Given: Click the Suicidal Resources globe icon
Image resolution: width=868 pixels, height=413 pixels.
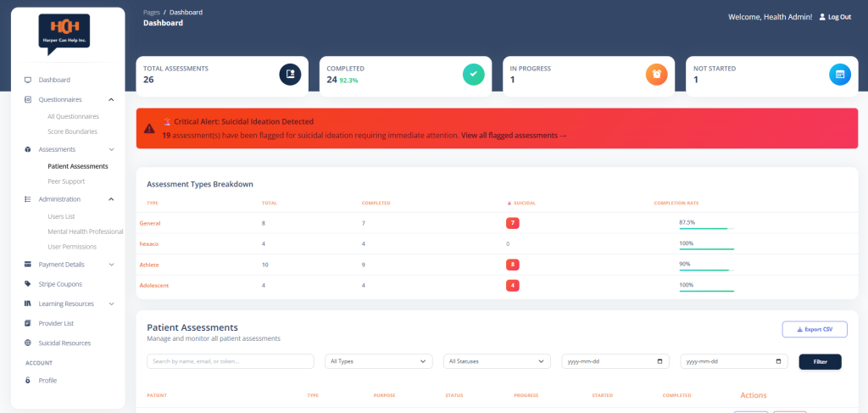Looking at the screenshot, I should click(x=28, y=343).
